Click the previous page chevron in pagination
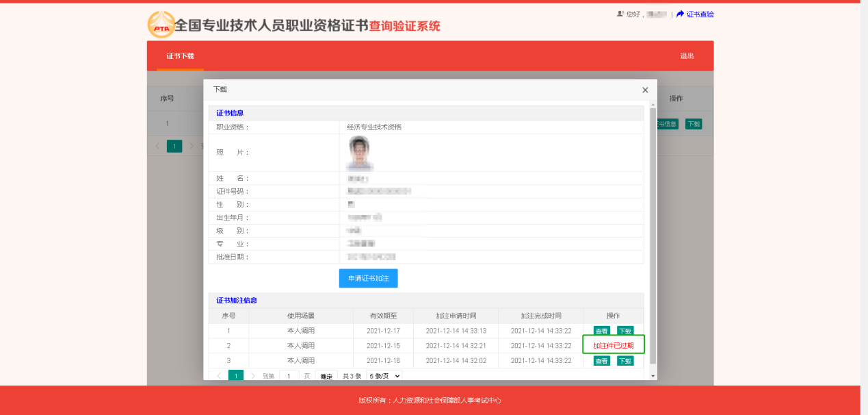 click(220, 375)
